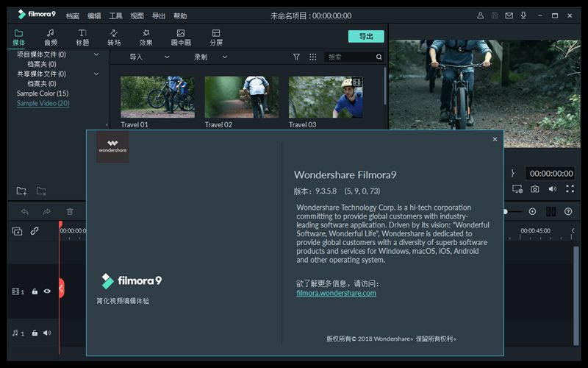Click the timeline zoom slider handle

point(505,211)
